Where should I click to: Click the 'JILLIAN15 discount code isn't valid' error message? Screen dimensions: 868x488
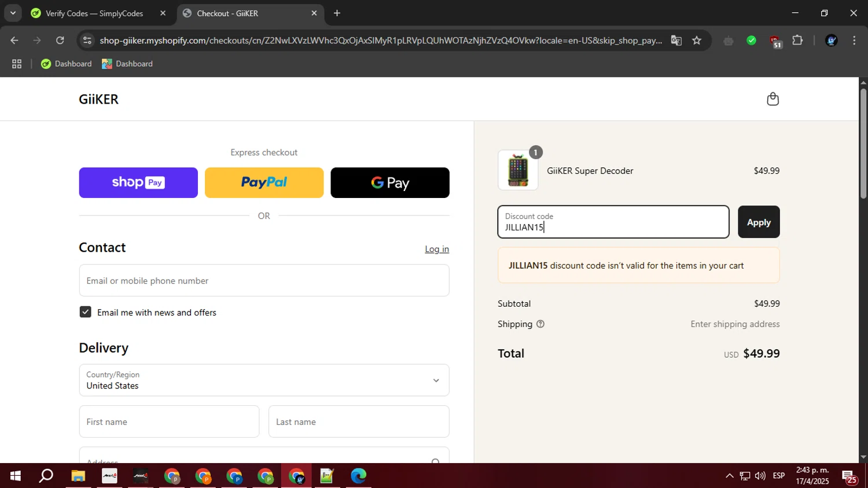coord(639,265)
